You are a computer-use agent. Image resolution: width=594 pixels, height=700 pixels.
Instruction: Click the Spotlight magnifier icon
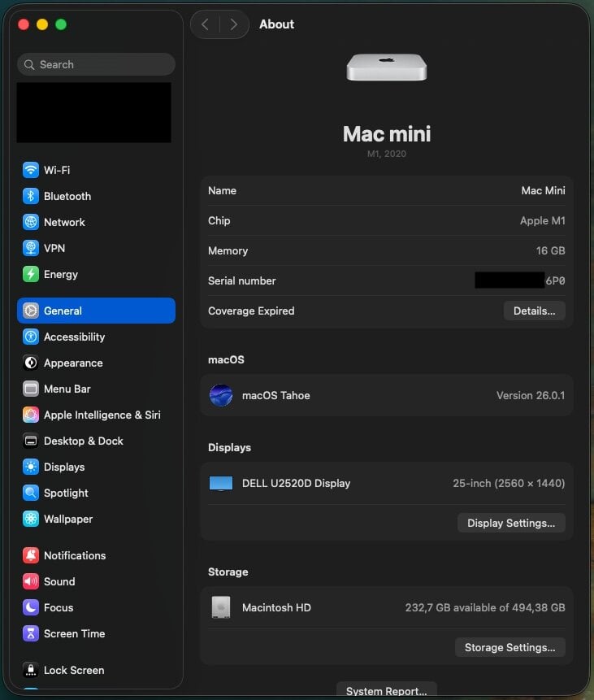31,493
